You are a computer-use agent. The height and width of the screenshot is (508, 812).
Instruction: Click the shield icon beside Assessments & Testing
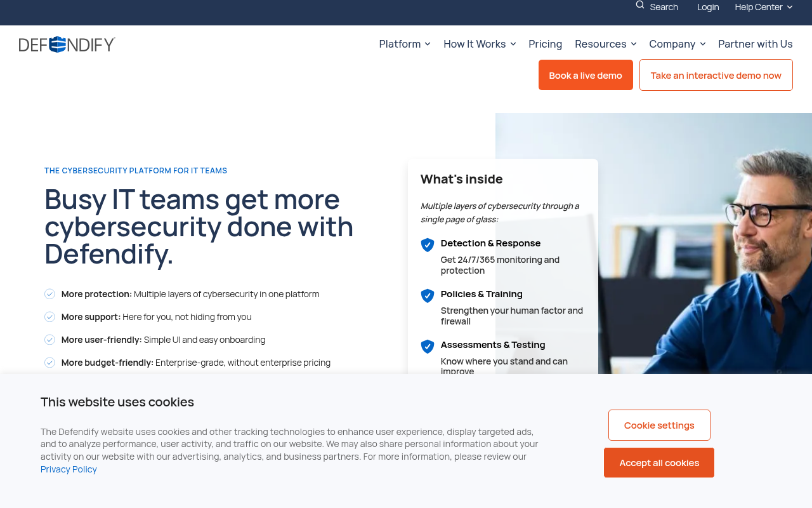[428, 347]
